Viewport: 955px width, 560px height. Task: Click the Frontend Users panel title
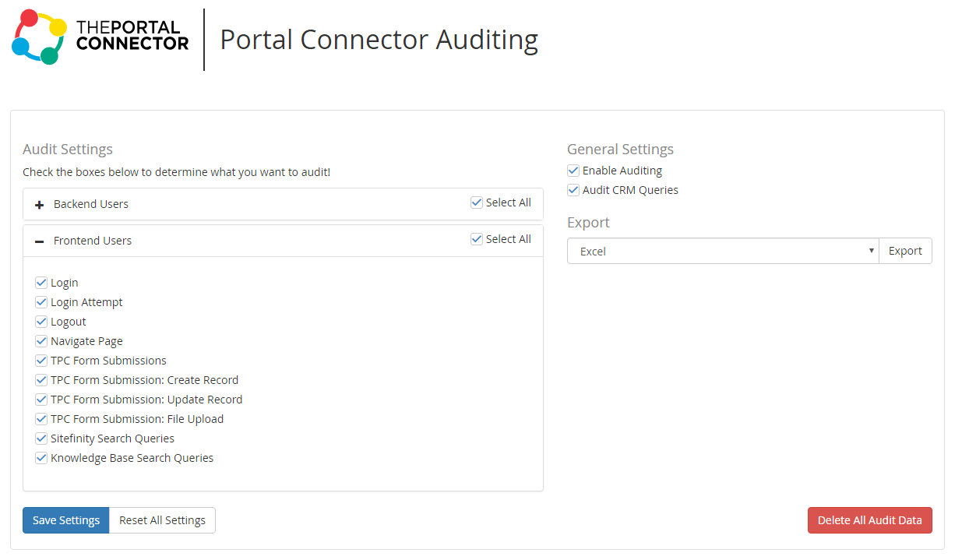[x=93, y=241]
